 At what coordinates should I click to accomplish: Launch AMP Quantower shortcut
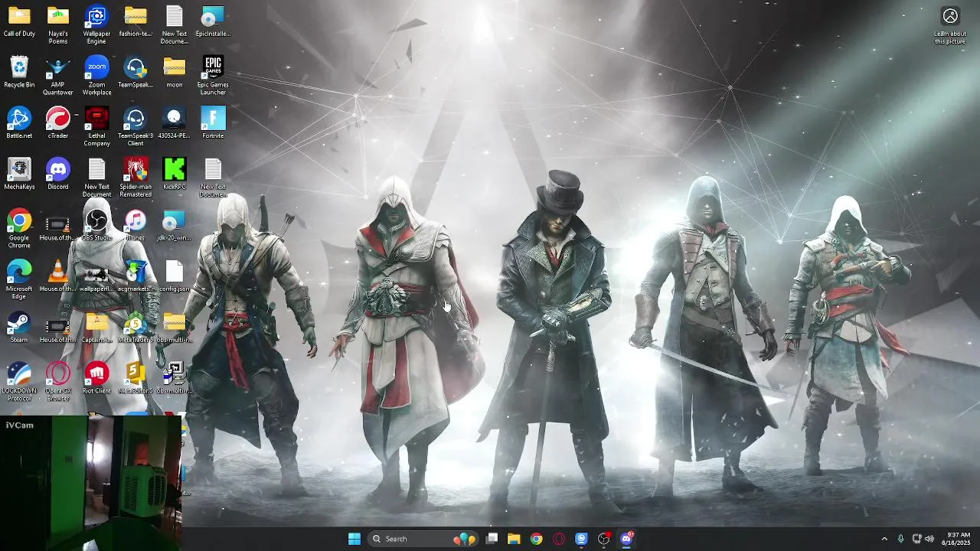pyautogui.click(x=58, y=77)
